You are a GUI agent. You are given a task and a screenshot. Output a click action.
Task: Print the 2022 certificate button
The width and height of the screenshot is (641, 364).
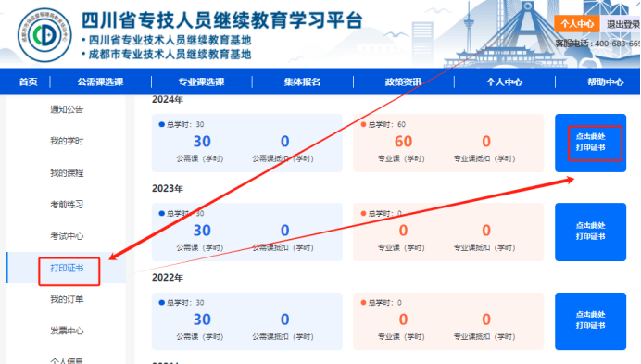coord(590,320)
